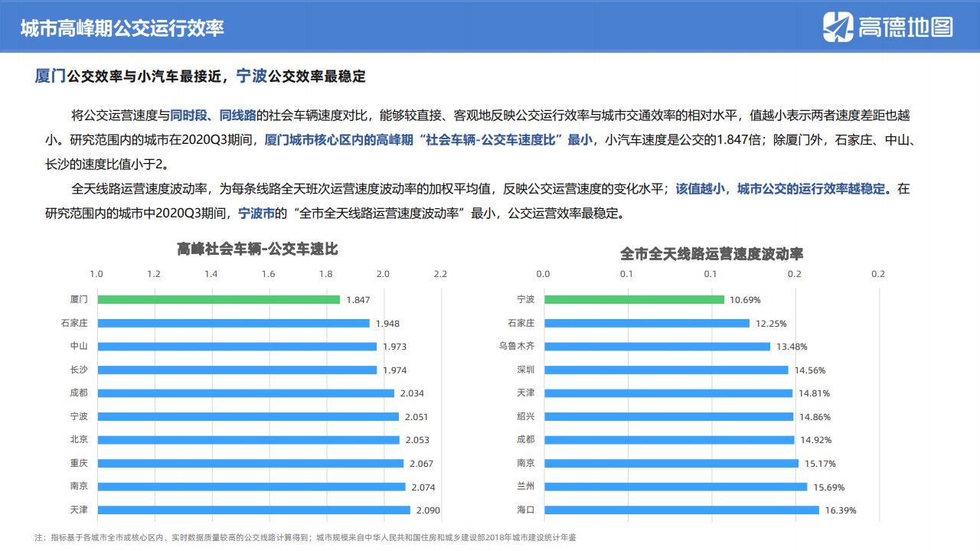Click the 1.4 axis tick label
This screenshot has height=551, width=980.
point(211,274)
